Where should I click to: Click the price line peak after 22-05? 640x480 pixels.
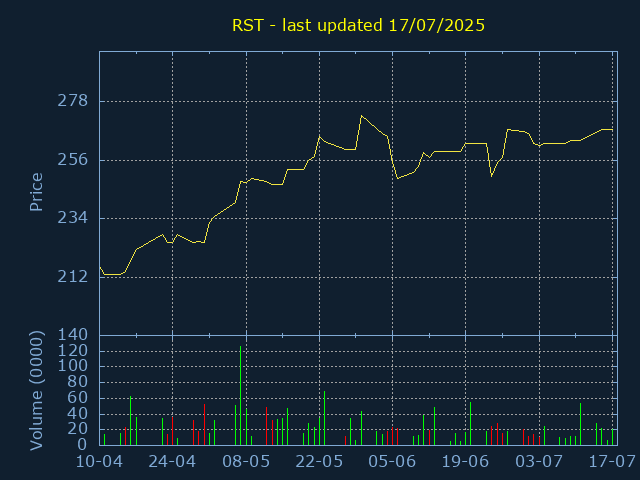361,116
